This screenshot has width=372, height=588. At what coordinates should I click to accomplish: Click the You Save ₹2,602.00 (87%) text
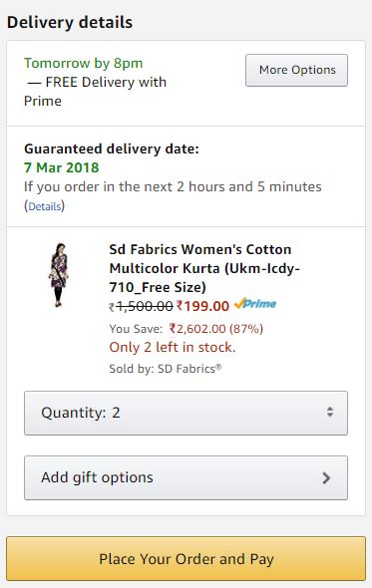click(x=186, y=329)
